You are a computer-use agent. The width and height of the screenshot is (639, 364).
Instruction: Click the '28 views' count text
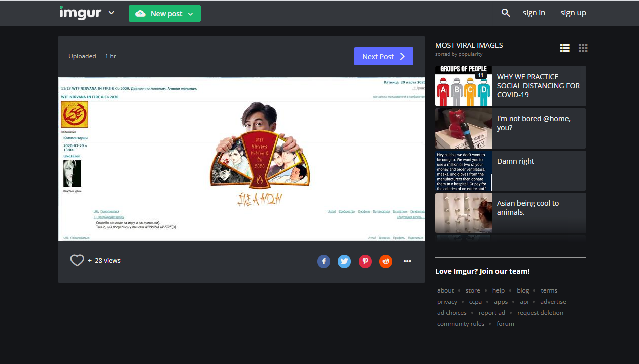pyautogui.click(x=108, y=260)
